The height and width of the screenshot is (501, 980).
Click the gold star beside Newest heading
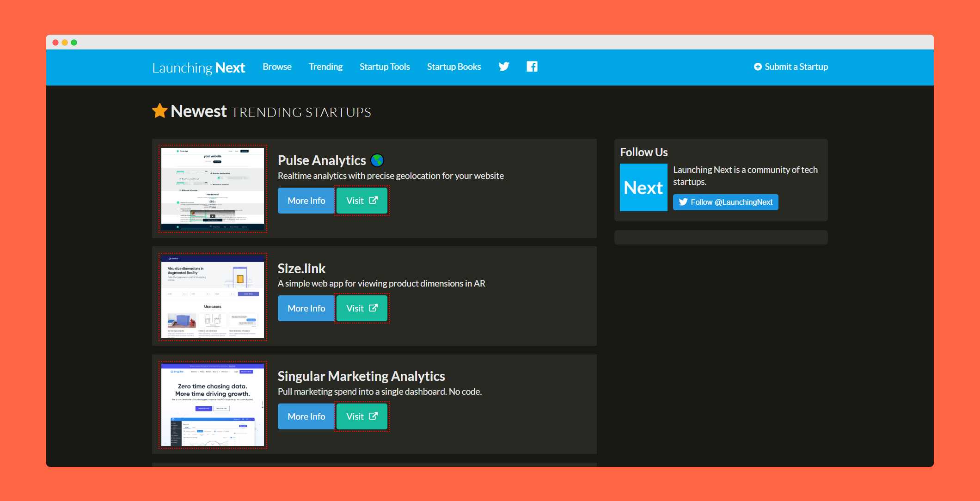(x=160, y=111)
